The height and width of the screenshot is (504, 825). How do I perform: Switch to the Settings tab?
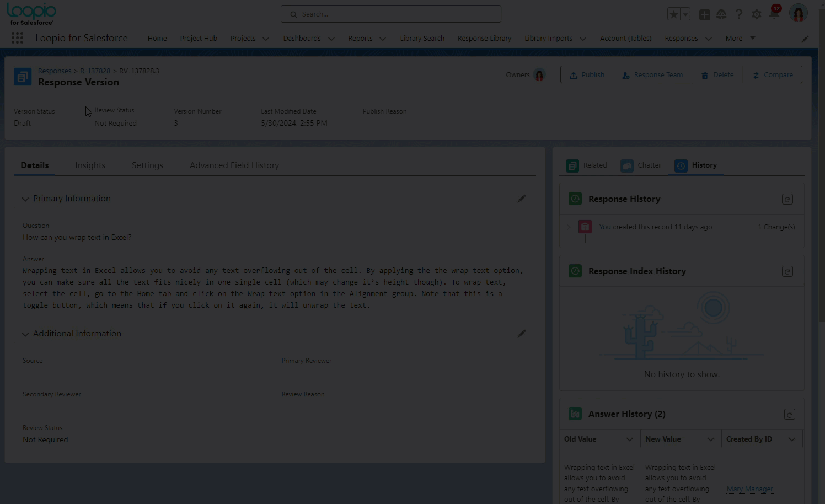pos(147,165)
